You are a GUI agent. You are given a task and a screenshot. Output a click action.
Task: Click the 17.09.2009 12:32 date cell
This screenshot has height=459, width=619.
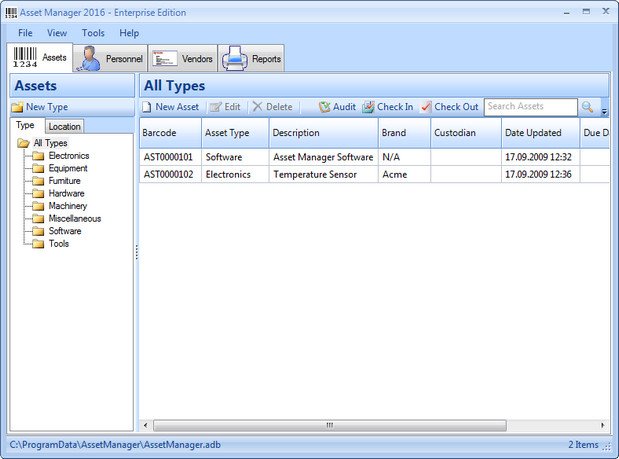click(540, 157)
